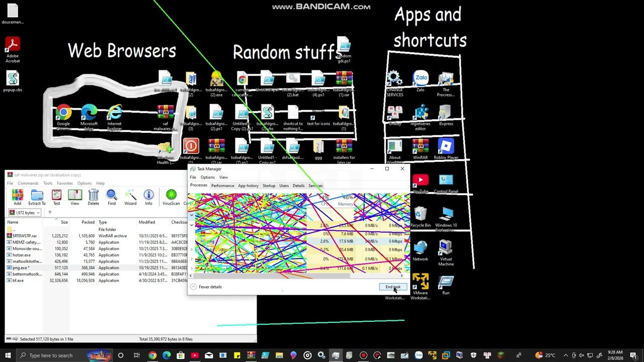644x362 pixels.
Task: Select the Recycle Bin desktop icon
Action: tap(420, 217)
